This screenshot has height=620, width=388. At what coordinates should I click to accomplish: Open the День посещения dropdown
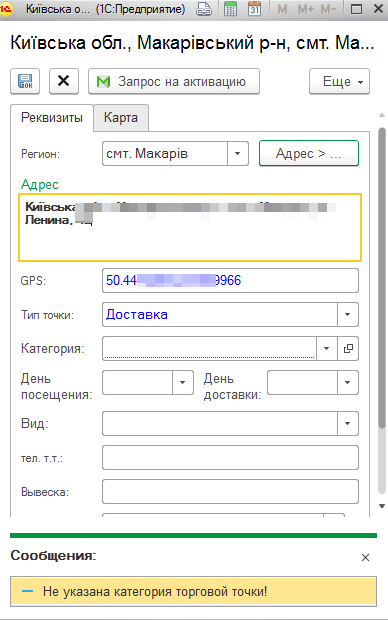point(182,382)
